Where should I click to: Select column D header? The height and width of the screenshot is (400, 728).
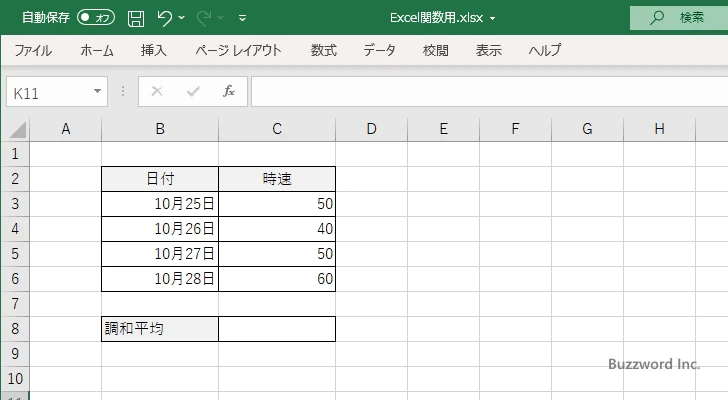click(371, 129)
